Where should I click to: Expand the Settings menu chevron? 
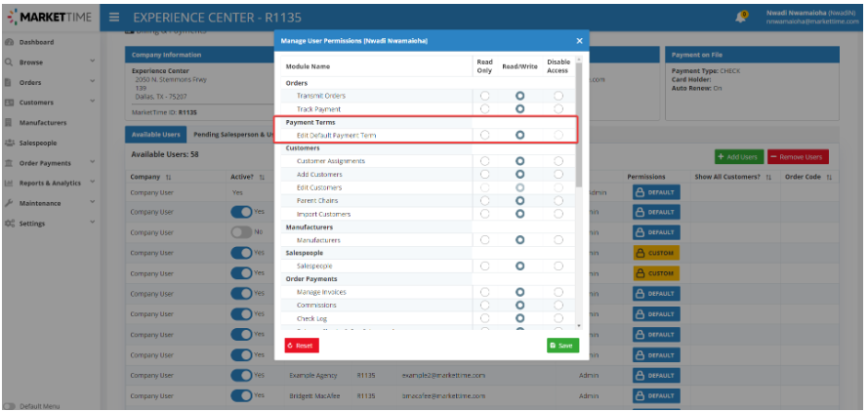[93, 223]
